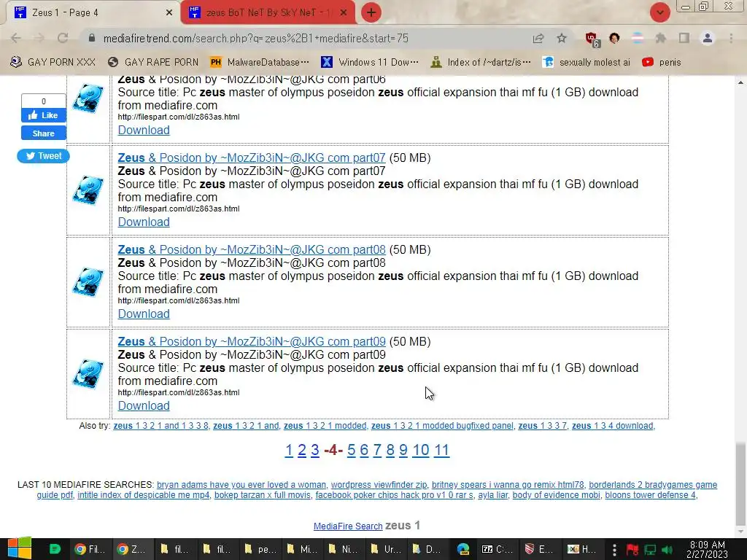
Task: Open the extensions puzzle piece menu
Action: click(660, 38)
